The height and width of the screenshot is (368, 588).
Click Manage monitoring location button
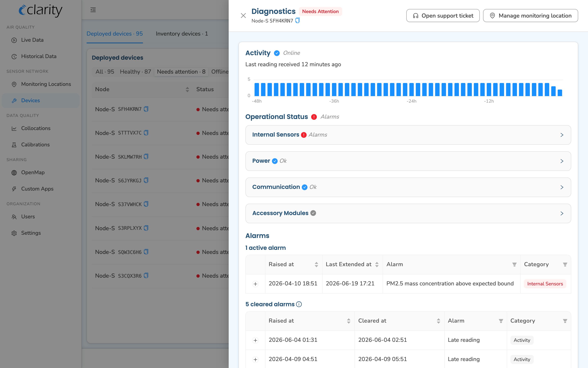tap(530, 16)
